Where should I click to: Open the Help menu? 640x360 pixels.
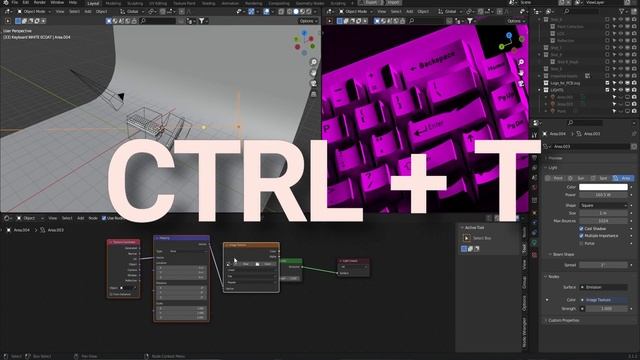click(x=73, y=2)
